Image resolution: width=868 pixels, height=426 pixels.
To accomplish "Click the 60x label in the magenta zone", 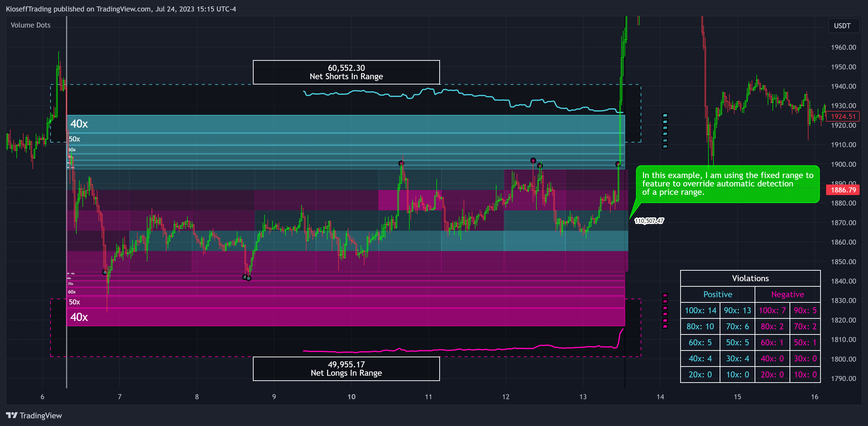I will (x=72, y=292).
